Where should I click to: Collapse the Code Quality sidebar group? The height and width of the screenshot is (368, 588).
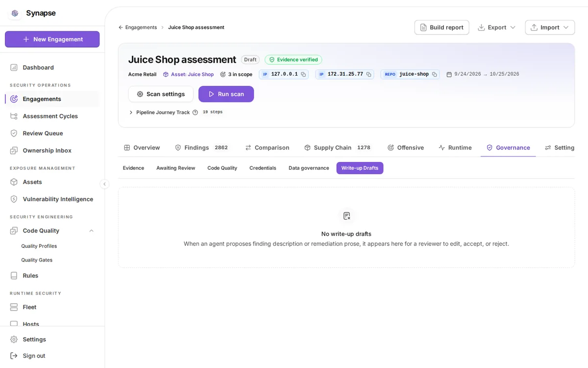(x=91, y=231)
